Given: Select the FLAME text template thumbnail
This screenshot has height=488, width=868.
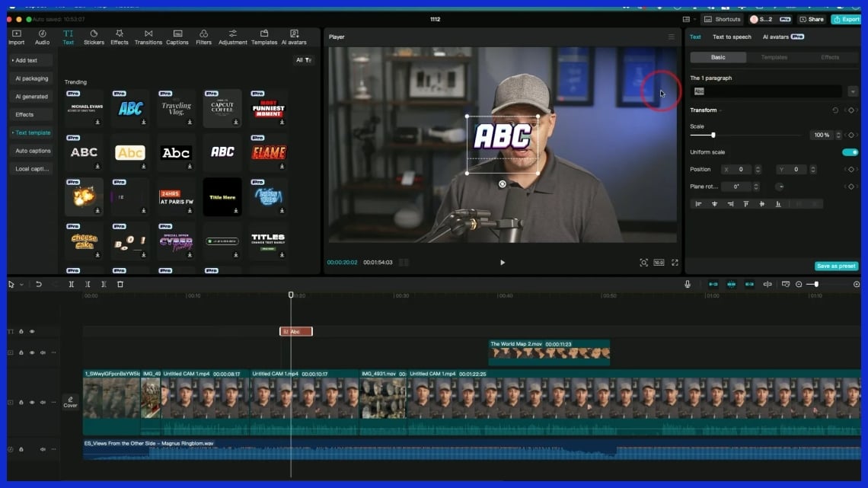Looking at the screenshot, I should 268,152.
